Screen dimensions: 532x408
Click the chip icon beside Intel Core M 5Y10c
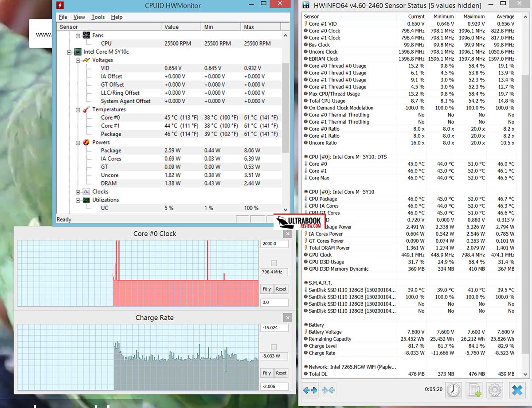pos(78,52)
